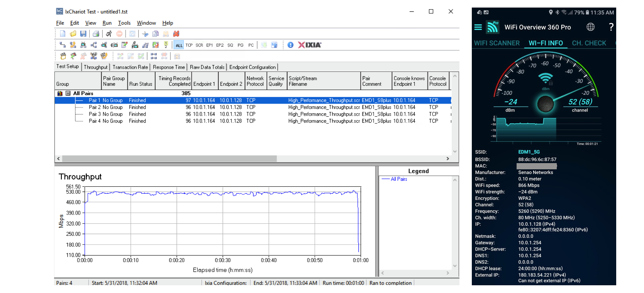
Task: Switch to the Throughput tab
Action: (x=95, y=67)
